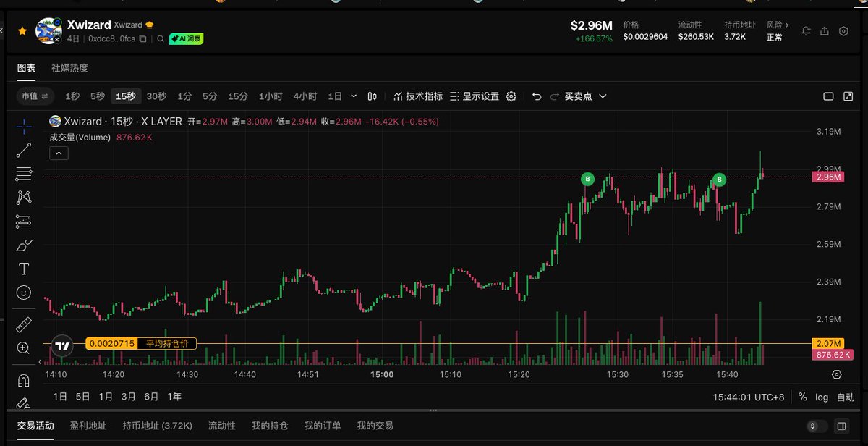The height and width of the screenshot is (446, 868).
Task: Select the horizontal lines Fibonacci tool
Action: coord(24,174)
